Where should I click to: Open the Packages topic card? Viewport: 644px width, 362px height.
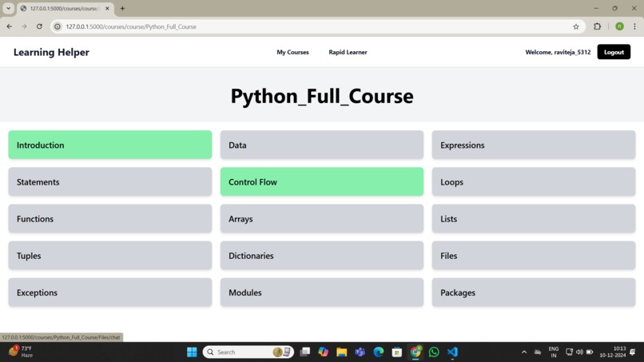coord(534,292)
